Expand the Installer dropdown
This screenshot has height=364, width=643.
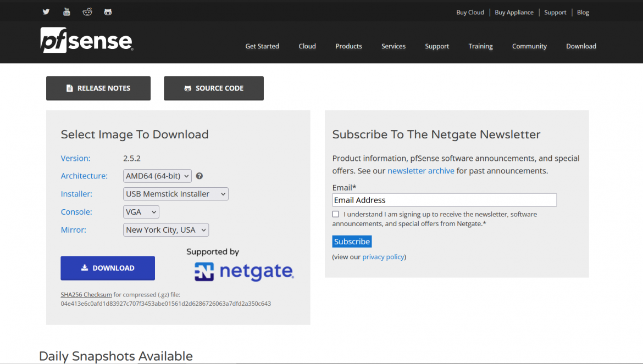[175, 194]
